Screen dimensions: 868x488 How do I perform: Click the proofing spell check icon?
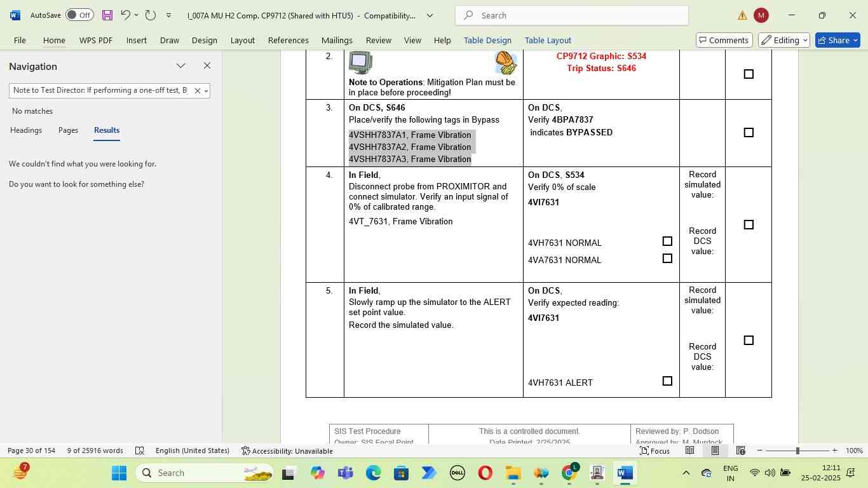[x=139, y=451]
